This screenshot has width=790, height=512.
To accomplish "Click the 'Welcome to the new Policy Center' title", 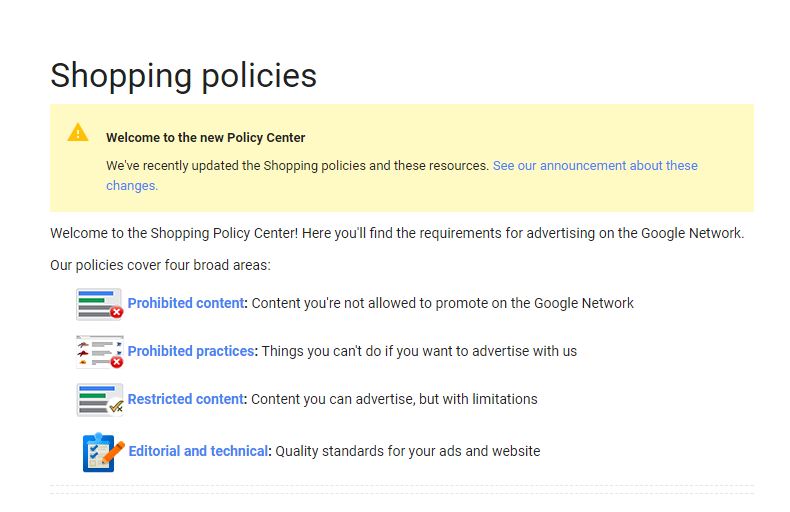I will pos(206,138).
